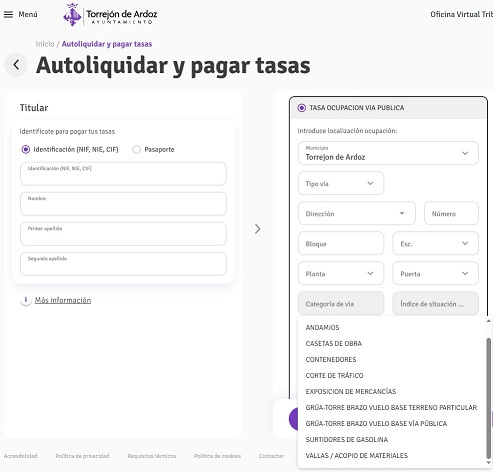The image size is (493, 472).
Task: Open the Puerta dropdown
Action: 436,273
